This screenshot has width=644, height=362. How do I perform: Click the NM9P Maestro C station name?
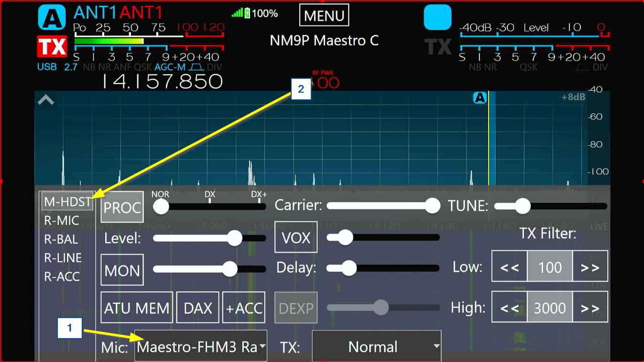click(324, 41)
